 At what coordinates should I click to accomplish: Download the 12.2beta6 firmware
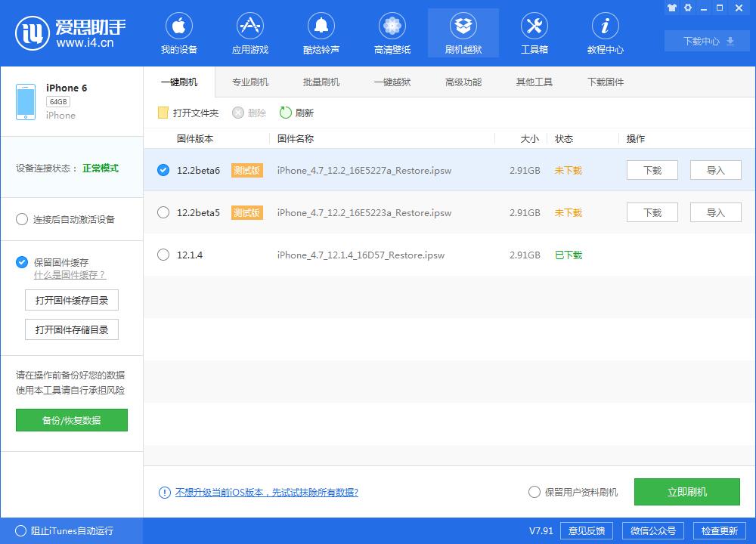pyautogui.click(x=651, y=170)
